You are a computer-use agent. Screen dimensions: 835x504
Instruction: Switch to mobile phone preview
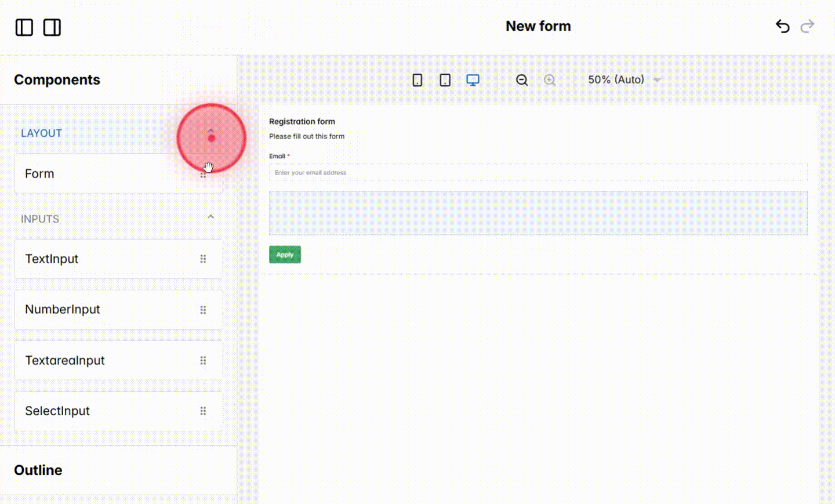[x=417, y=79]
